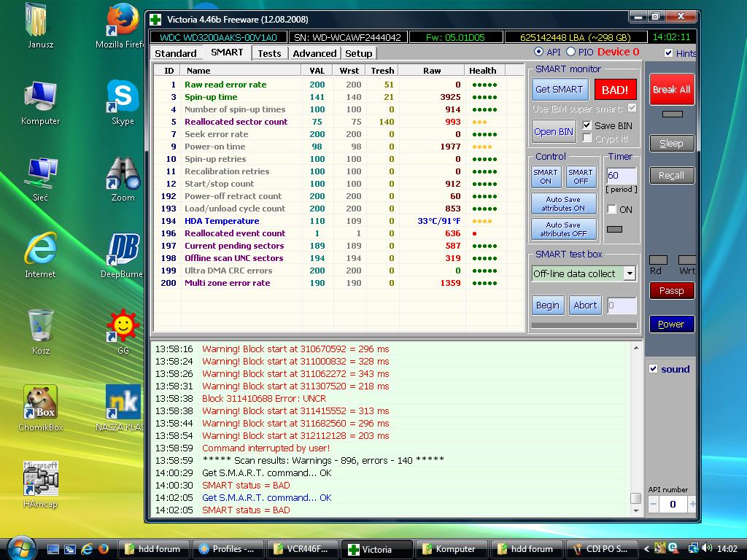Click the log scrollbar up arrow
Viewport: 747px width, 560px height.
point(636,348)
